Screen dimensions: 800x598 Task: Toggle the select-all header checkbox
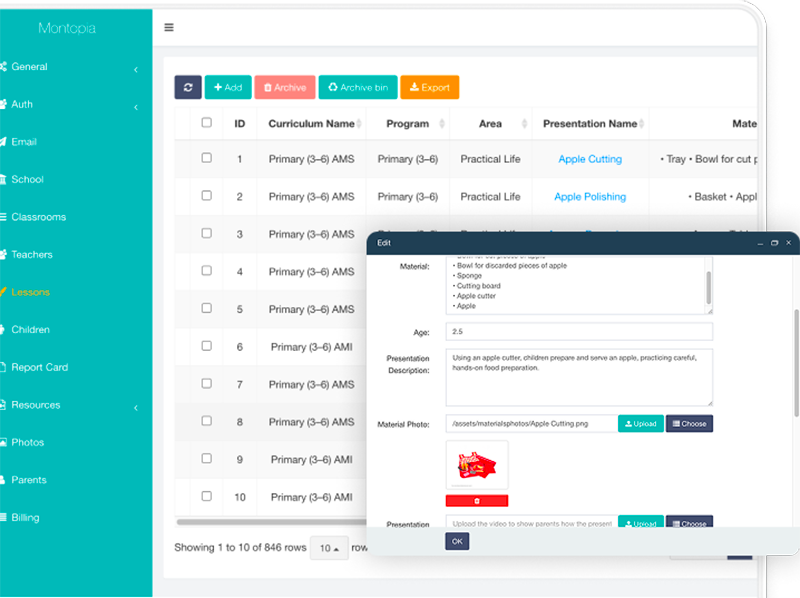207,123
